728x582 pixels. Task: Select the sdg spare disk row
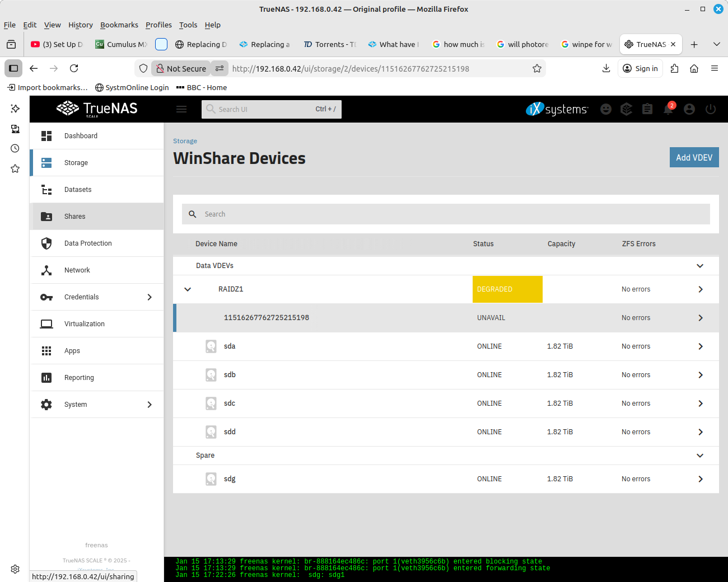click(446, 479)
